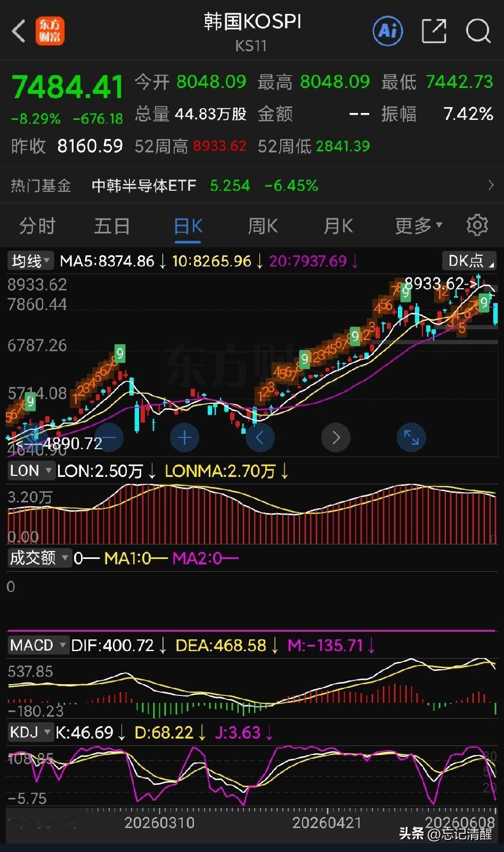Image resolution: width=504 pixels, height=852 pixels.
Task: Tap current price 7484.41
Action: click(67, 87)
